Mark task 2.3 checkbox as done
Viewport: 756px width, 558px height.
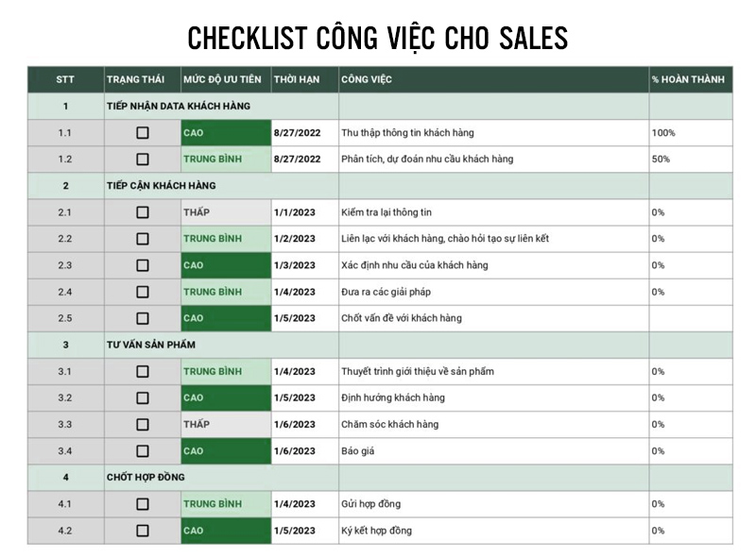[143, 265]
